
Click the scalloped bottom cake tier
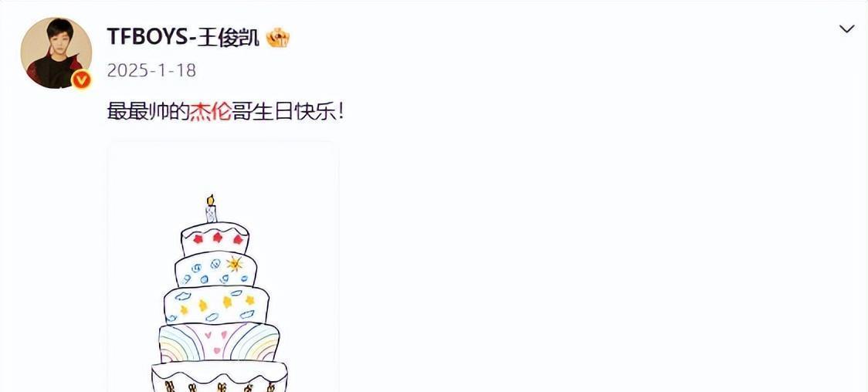(x=220, y=377)
